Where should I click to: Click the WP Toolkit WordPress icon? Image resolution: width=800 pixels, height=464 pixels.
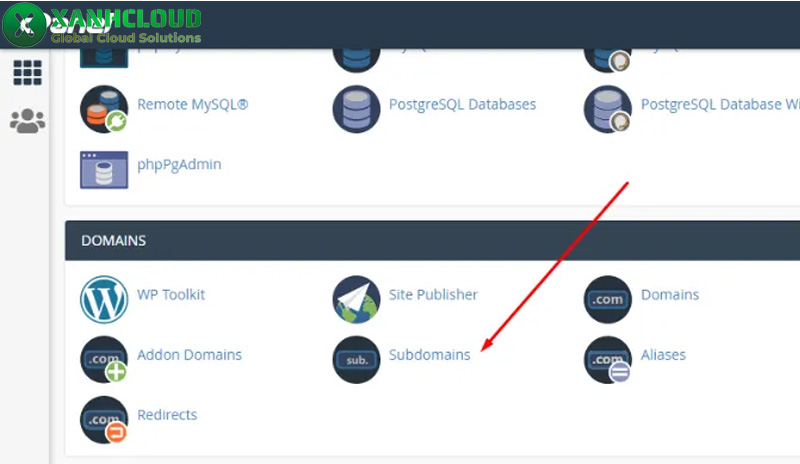coord(104,299)
